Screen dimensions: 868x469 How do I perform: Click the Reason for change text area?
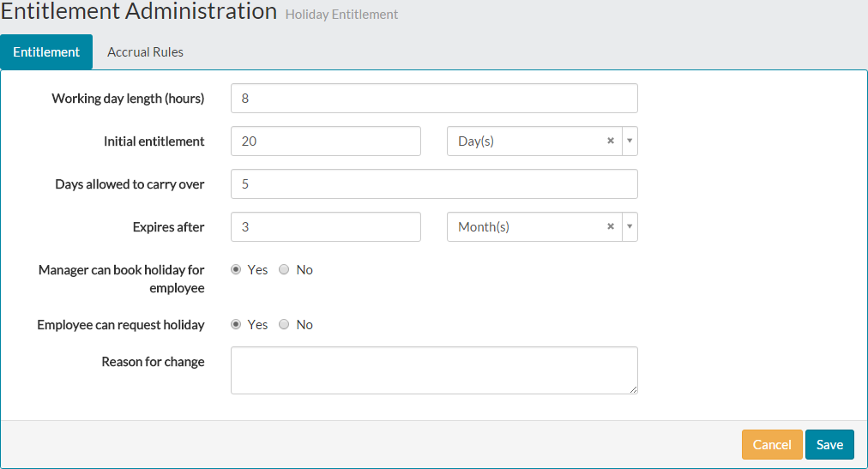tap(434, 370)
